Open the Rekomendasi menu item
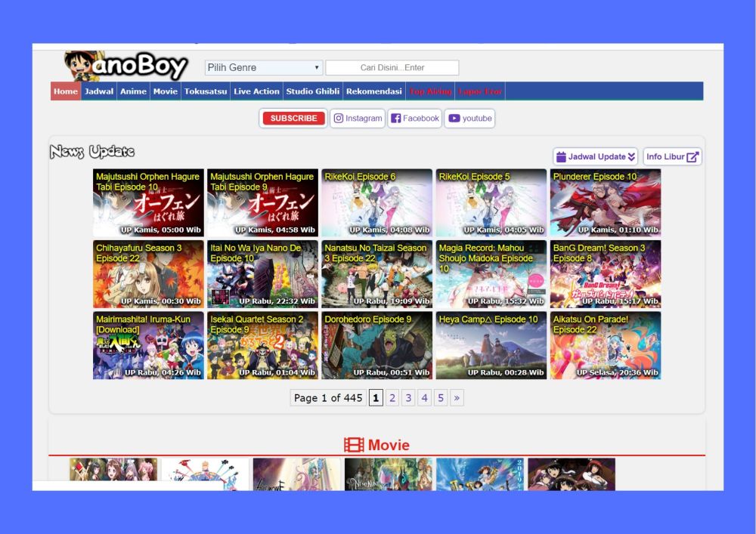Image resolution: width=756 pixels, height=534 pixels. (373, 91)
